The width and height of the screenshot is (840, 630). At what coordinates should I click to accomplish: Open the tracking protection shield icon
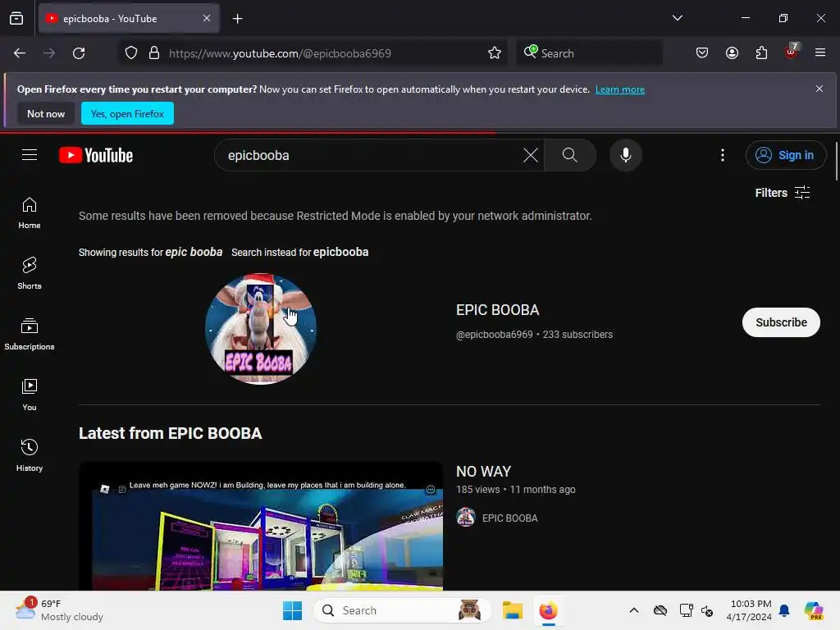(x=131, y=53)
